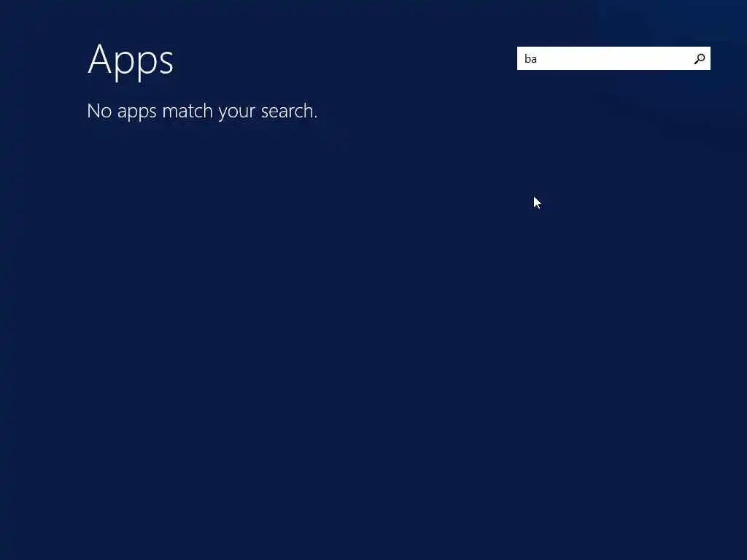Click the word 'match' in the no-results message
The width and height of the screenshot is (747, 560).
(187, 111)
